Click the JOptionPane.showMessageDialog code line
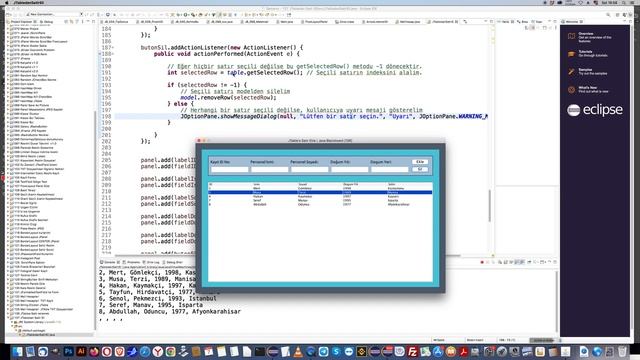 [334, 116]
